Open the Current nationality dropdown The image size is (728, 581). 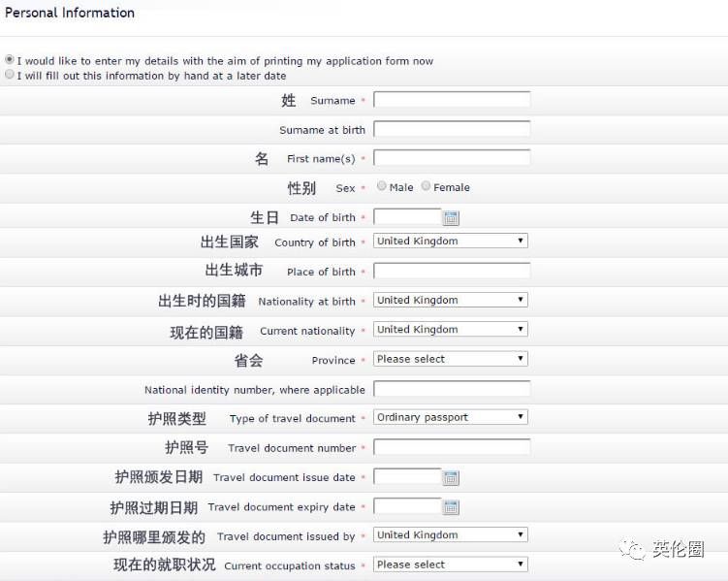pos(451,329)
